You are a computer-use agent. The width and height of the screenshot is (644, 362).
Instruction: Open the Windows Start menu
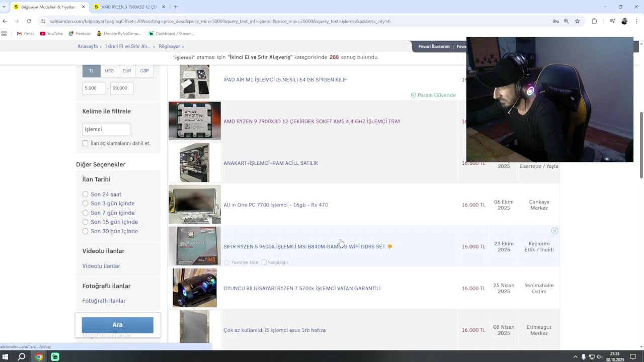click(6, 357)
